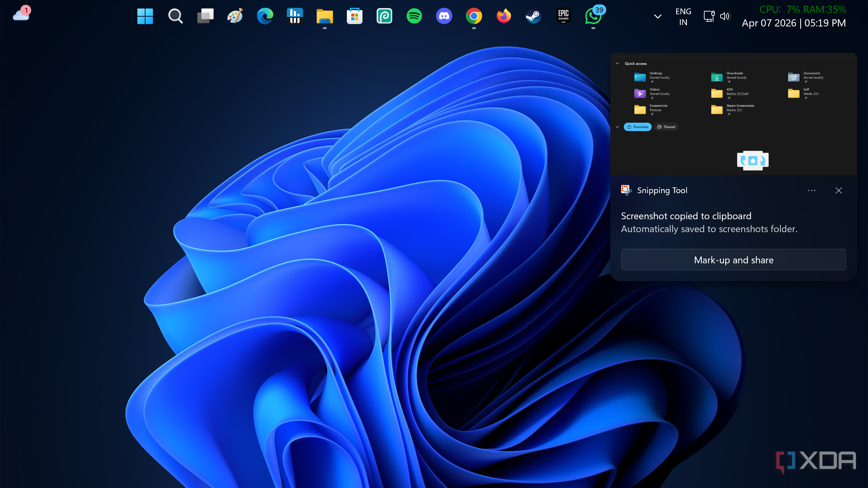Screen dimensions: 868x488
Task: Click the Snipping Tool notification title
Action: click(662, 190)
